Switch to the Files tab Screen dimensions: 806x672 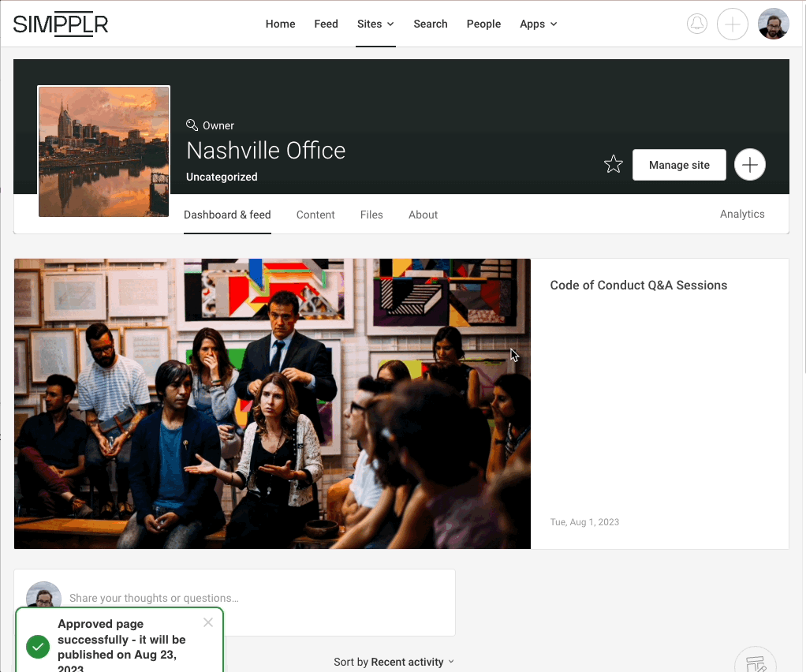click(x=371, y=215)
